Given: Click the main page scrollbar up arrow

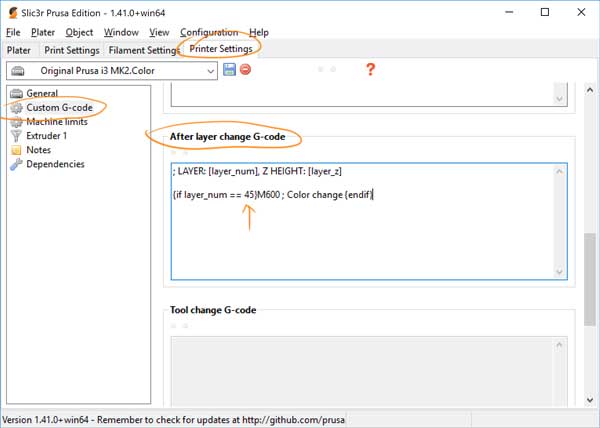Looking at the screenshot, I should (590, 90).
